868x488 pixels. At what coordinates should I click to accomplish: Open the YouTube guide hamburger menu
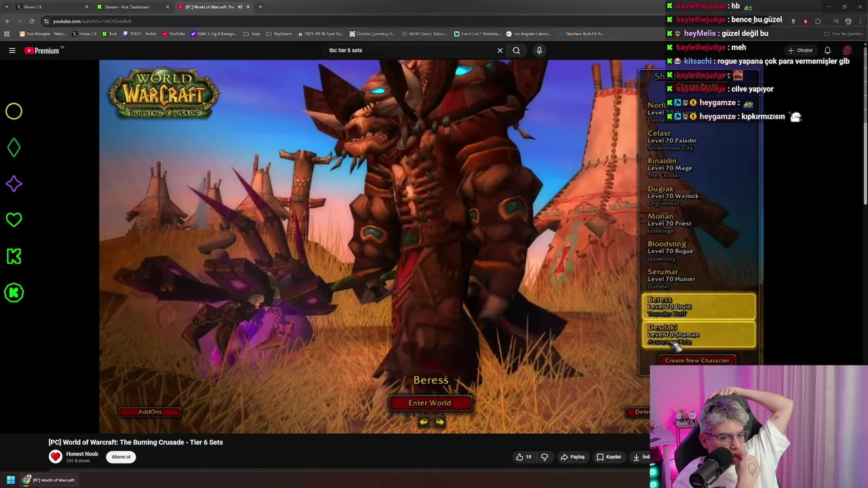[12, 50]
